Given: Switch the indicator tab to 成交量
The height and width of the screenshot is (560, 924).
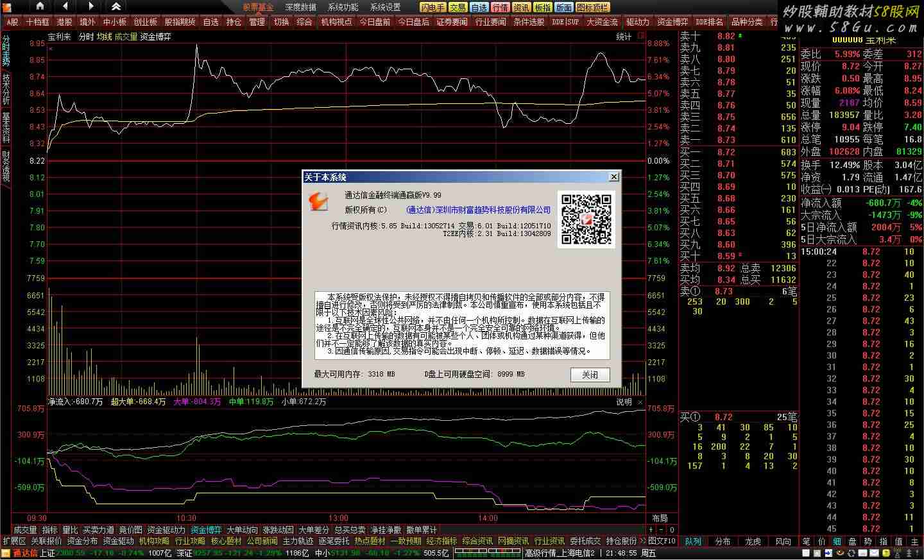Looking at the screenshot, I should click(26, 530).
